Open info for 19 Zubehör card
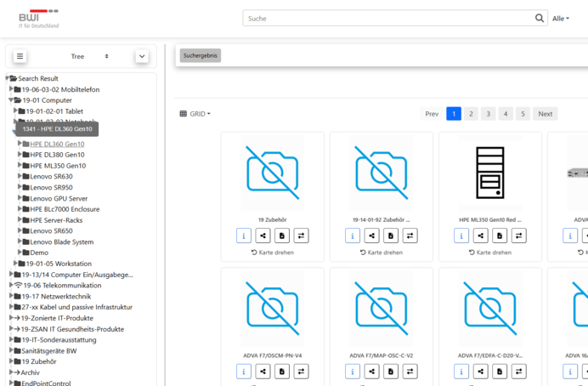The image size is (588, 386). click(x=243, y=236)
